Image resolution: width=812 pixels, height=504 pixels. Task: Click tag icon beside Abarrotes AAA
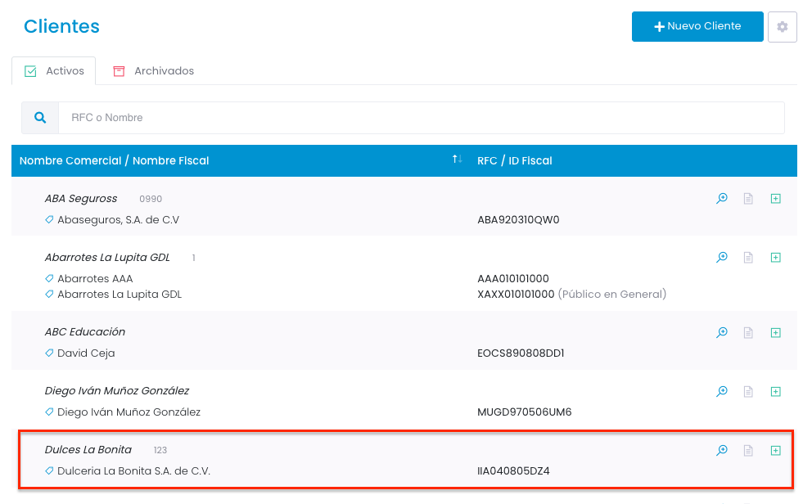click(49, 278)
